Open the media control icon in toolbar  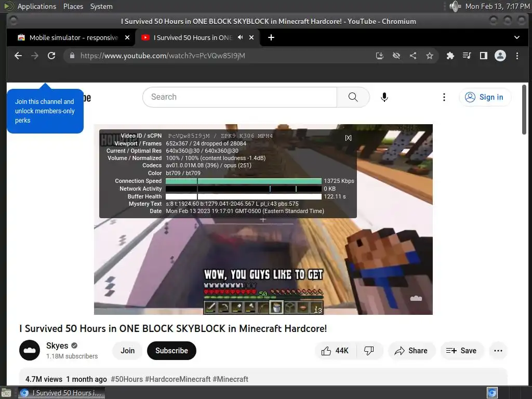467,56
